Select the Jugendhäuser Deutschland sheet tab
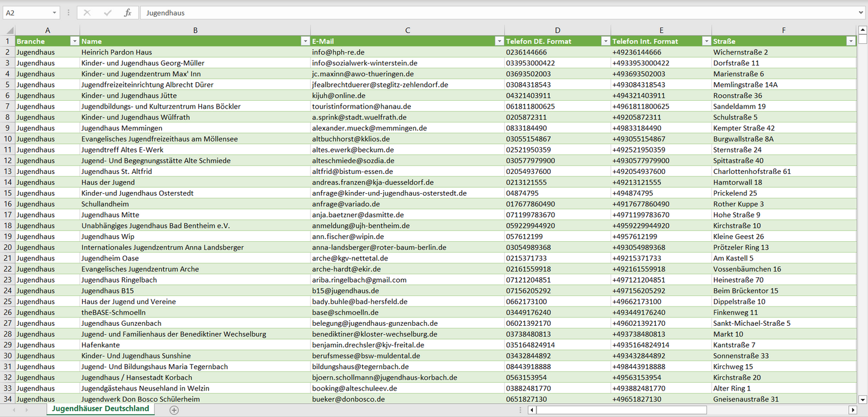This screenshot has height=417, width=868. (100, 409)
